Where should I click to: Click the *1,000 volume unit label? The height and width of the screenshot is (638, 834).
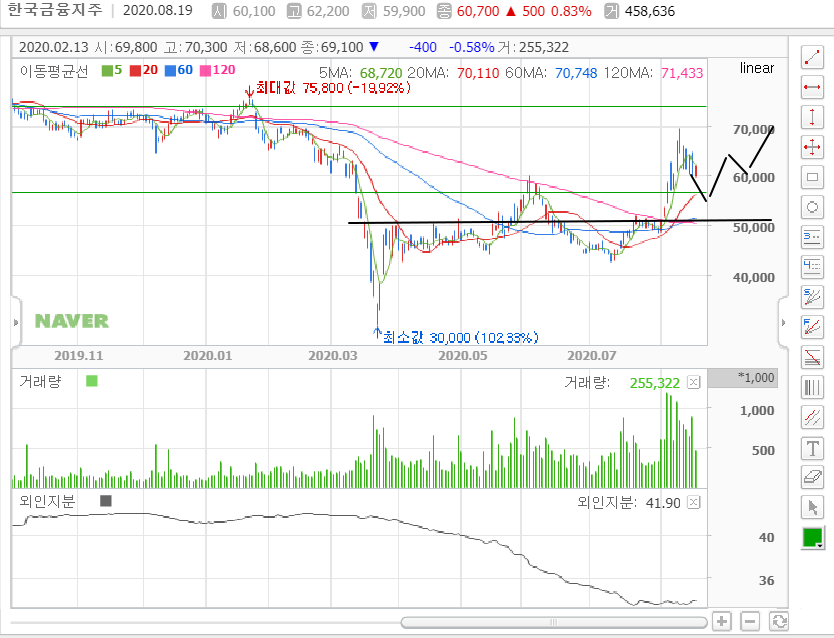[756, 378]
